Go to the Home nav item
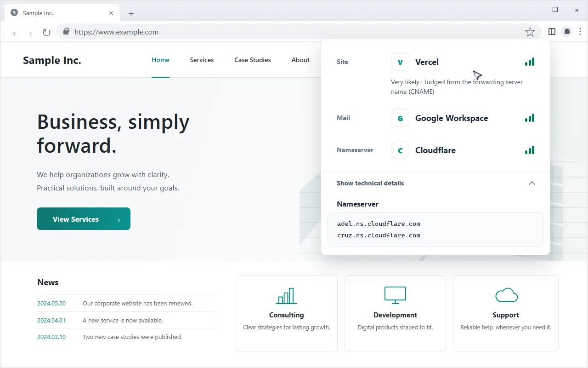The image size is (588, 368). (x=160, y=60)
